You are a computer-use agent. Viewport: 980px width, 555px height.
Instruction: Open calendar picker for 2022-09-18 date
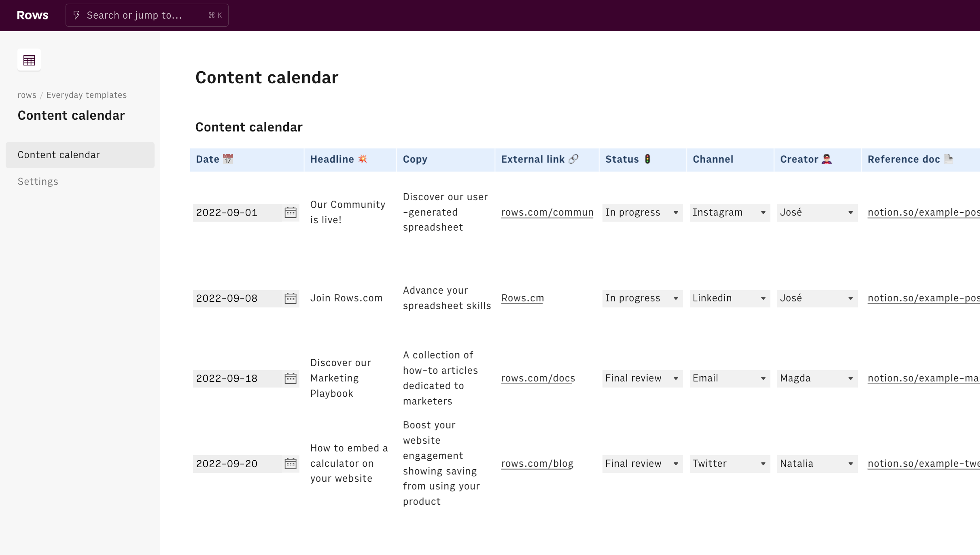click(290, 378)
